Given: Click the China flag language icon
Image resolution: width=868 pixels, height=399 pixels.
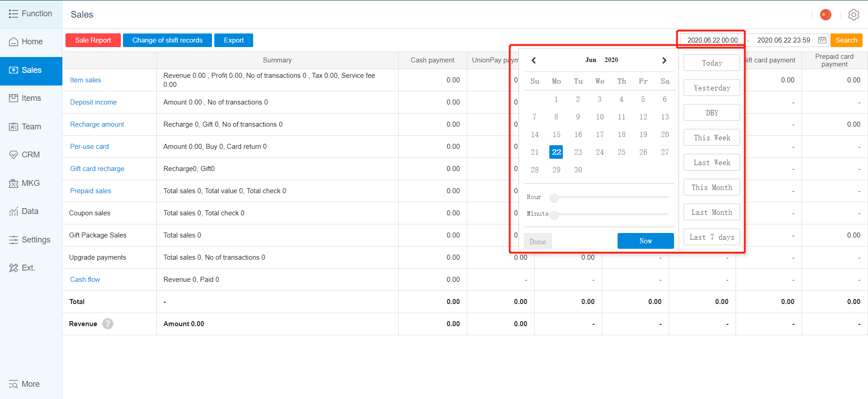Looking at the screenshot, I should pyautogui.click(x=826, y=14).
